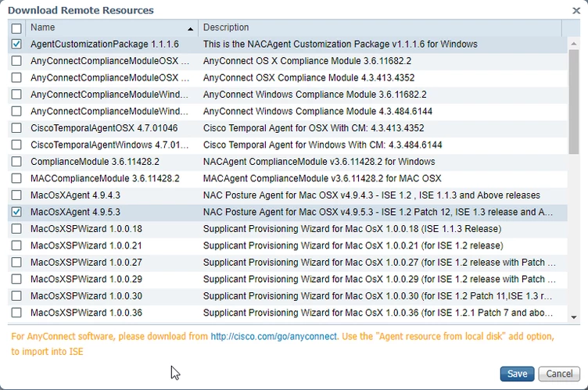Click description 'MACAgent ComplianceModule v3.6.11428.2 for MAC OSX'
The image size is (588, 390).
(322, 178)
